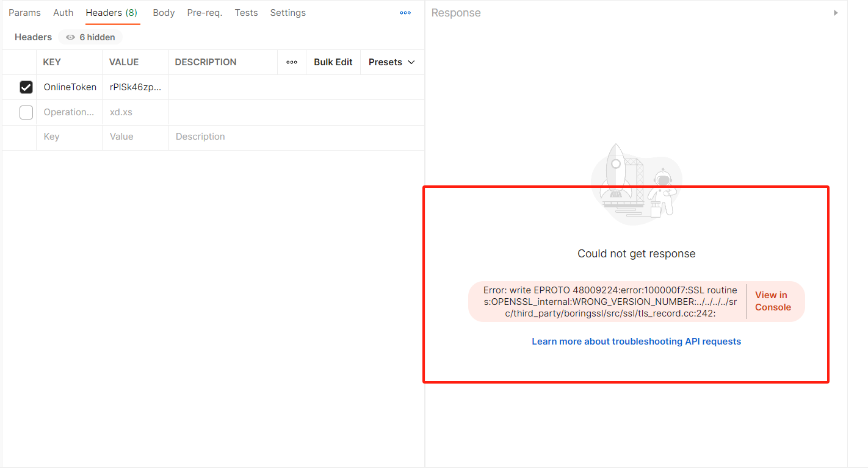Open the Auth tab

click(x=63, y=13)
